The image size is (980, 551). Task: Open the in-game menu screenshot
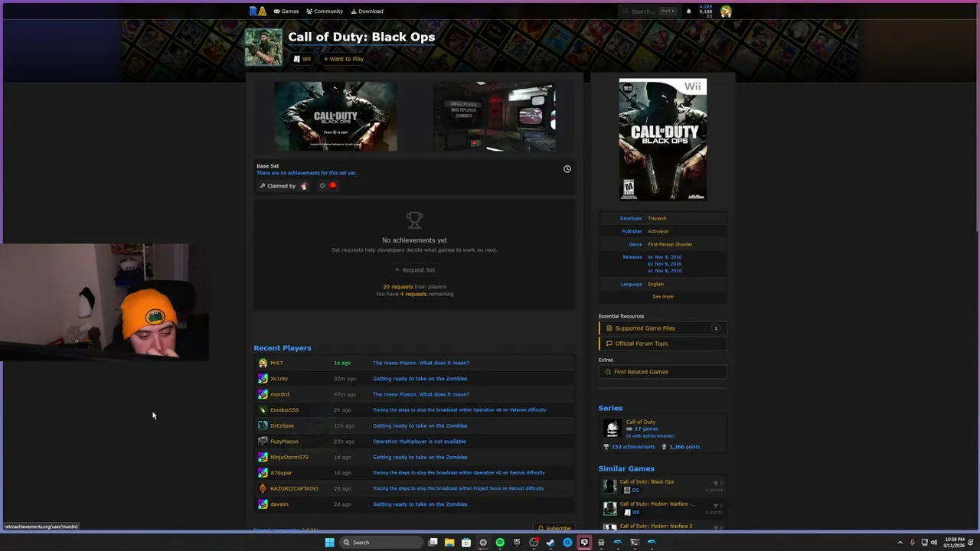(494, 116)
